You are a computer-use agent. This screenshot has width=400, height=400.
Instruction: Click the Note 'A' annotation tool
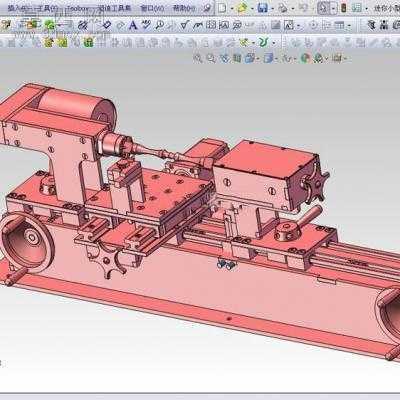coord(133,25)
